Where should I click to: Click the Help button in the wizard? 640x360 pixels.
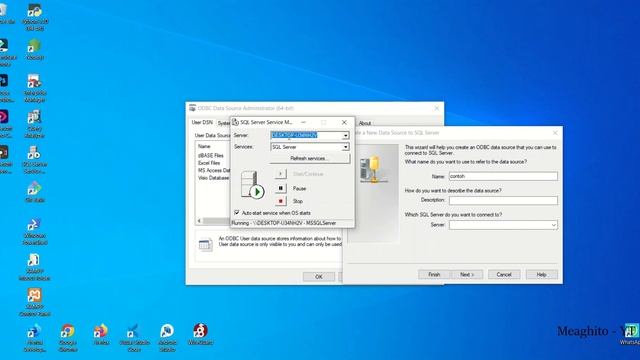coord(542,275)
